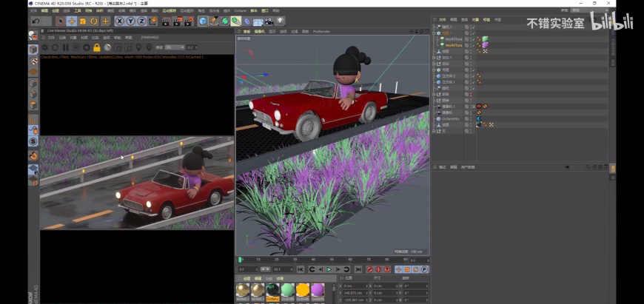This screenshot has width=644, height=304.
Task: Expand the Octane menu in menu bar
Action: coord(239,11)
